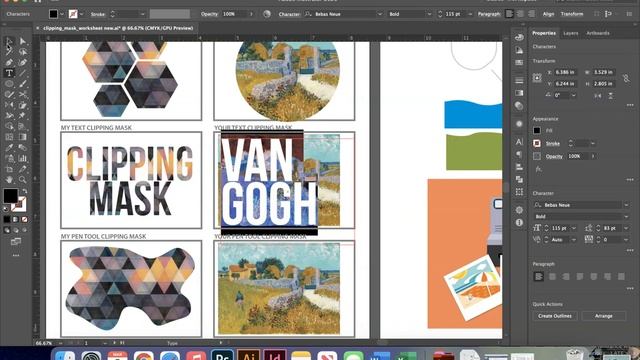Swap fill and stroke colors
This screenshot has width=640, height=360.
tap(24, 191)
